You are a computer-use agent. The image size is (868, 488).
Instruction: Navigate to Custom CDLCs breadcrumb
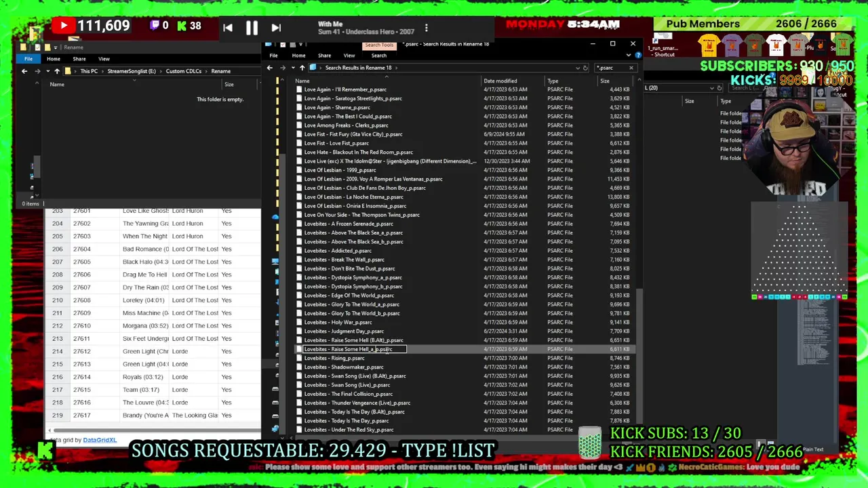[184, 71]
